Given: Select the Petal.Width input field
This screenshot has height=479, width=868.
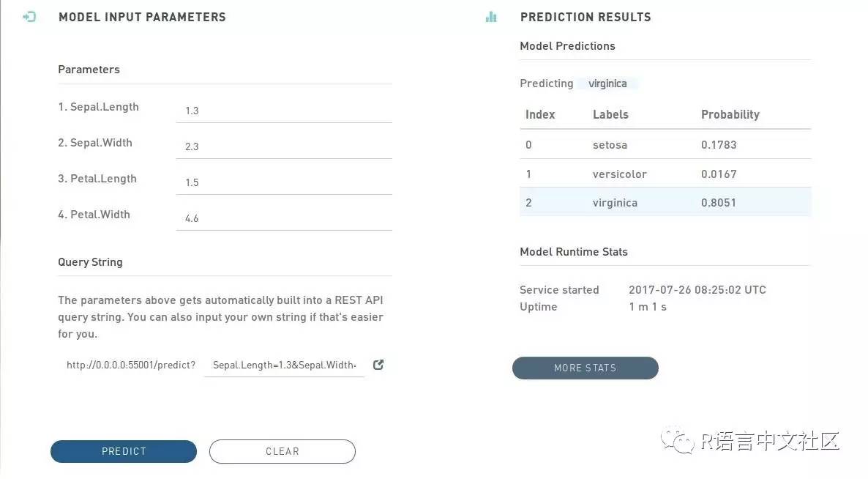Looking at the screenshot, I should 283,218.
